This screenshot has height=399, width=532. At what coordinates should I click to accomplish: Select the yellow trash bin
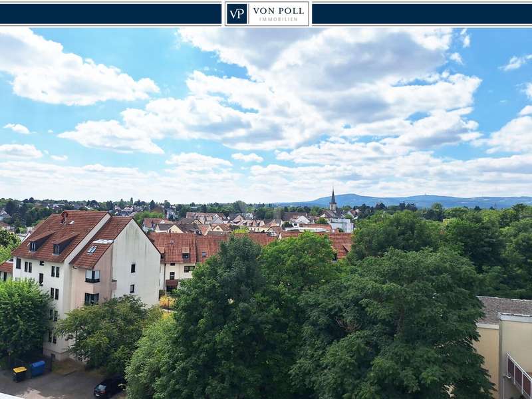[x=20, y=374]
